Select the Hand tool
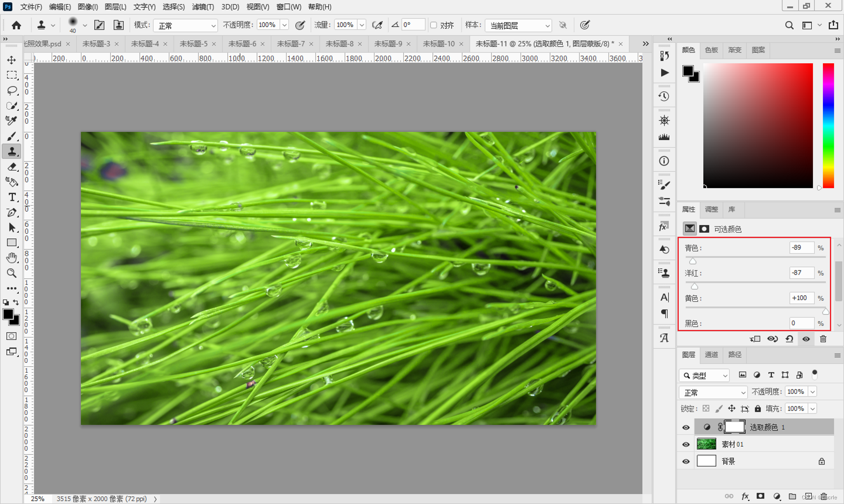Image resolution: width=844 pixels, height=504 pixels. (12, 258)
